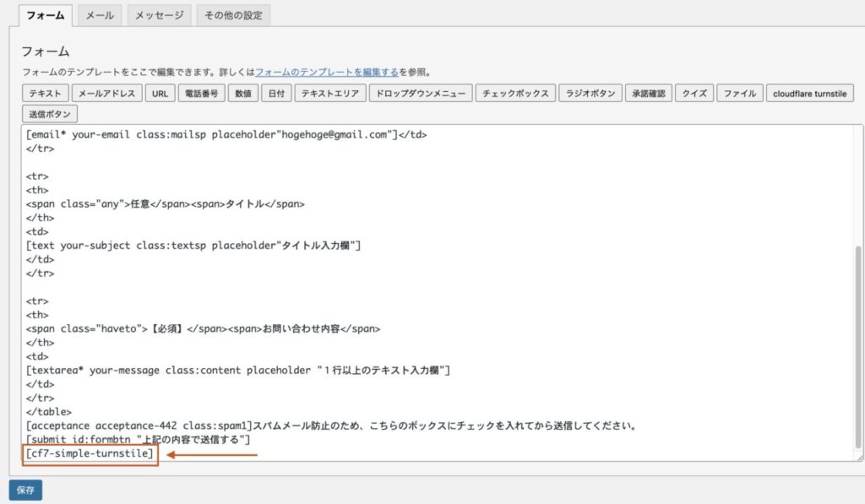Insert a テキスト tag
Viewport: 865px width, 504px height.
[46, 93]
